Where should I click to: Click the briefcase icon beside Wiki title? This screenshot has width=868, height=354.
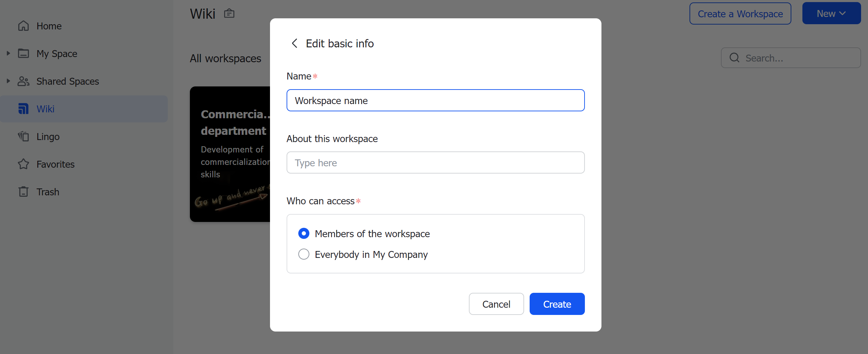coord(229,13)
